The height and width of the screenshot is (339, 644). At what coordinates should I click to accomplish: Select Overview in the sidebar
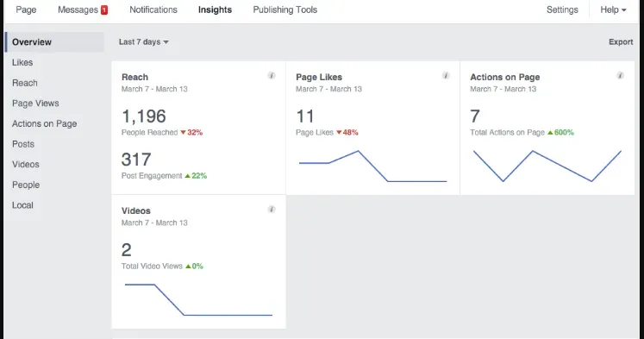54,42
